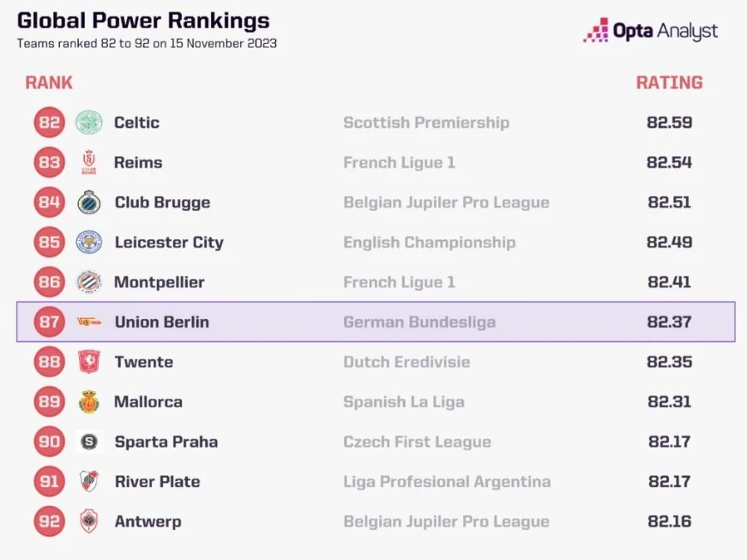Image resolution: width=747 pixels, height=560 pixels.
Task: Open the Scottish Premiership league label
Action: [x=426, y=123]
